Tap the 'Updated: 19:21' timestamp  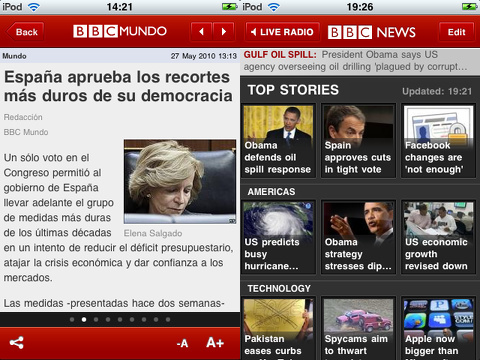(437, 91)
